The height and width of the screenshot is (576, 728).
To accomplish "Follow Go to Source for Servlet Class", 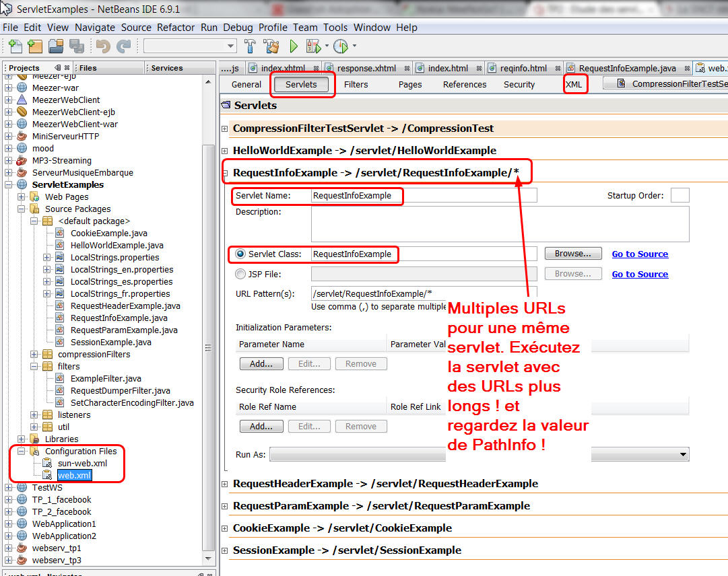I will tap(640, 254).
